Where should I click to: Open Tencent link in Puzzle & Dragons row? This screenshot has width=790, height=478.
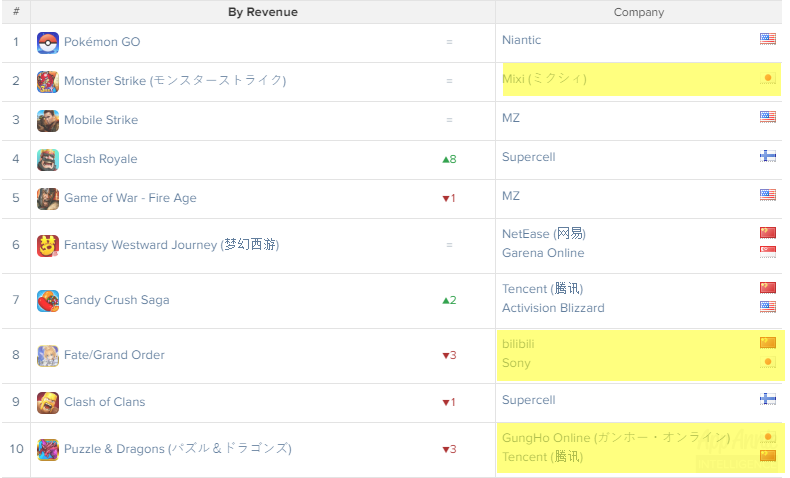(x=543, y=457)
